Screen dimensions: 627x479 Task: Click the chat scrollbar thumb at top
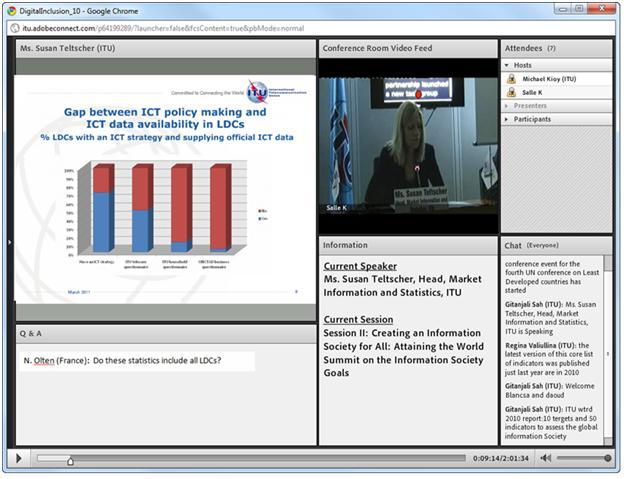click(x=608, y=263)
